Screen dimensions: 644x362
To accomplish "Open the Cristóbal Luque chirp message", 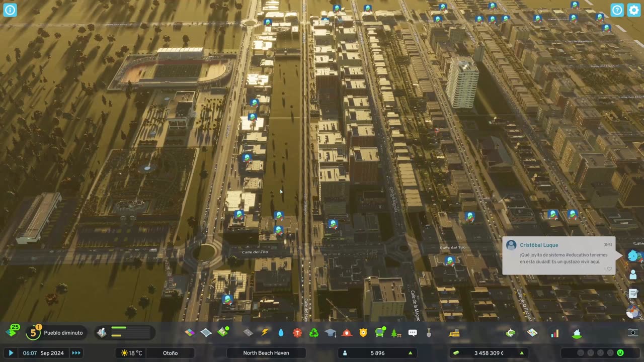I will tap(558, 256).
